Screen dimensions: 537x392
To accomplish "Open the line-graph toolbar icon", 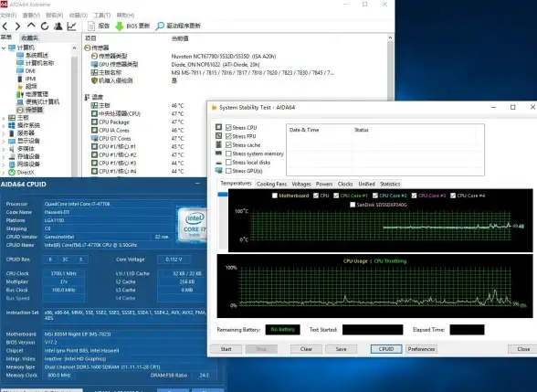I will click(71, 26).
